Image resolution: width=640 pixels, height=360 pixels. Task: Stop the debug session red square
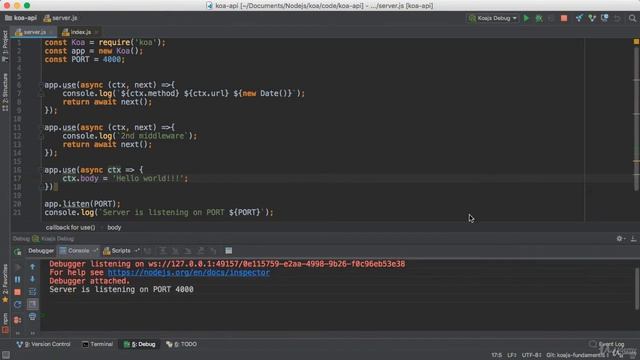pyautogui.click(x=18, y=292)
